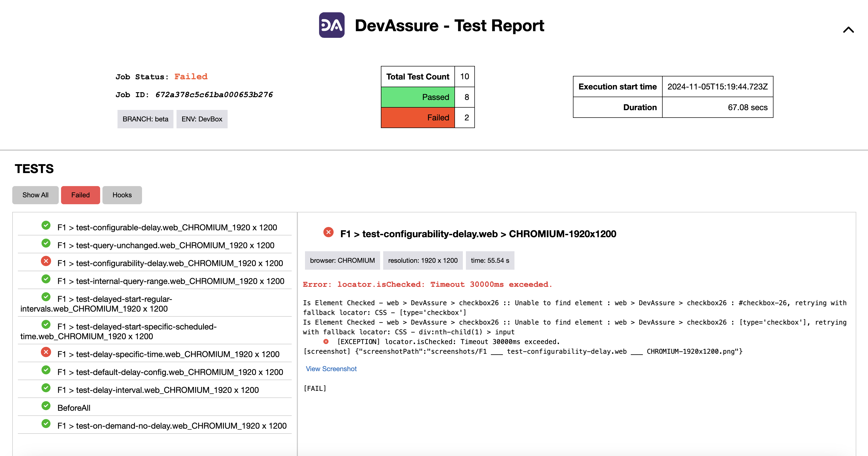Click the ENV: DevBox label tag

(x=202, y=119)
